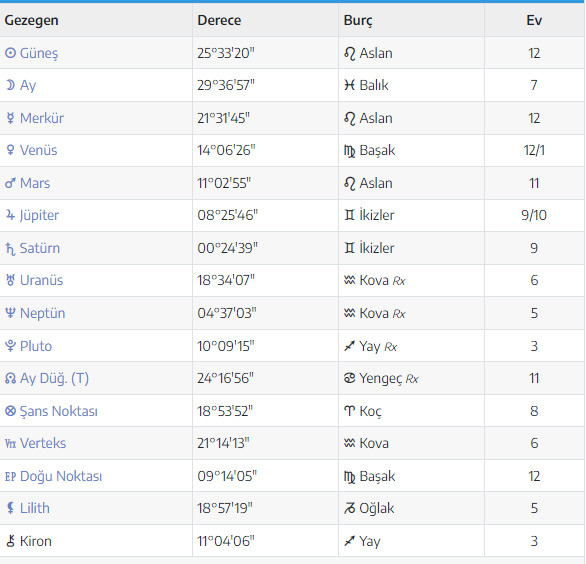This screenshot has width=586, height=564.
Task: Click the Leo sign glyph in Güneş row
Action: [x=349, y=54]
